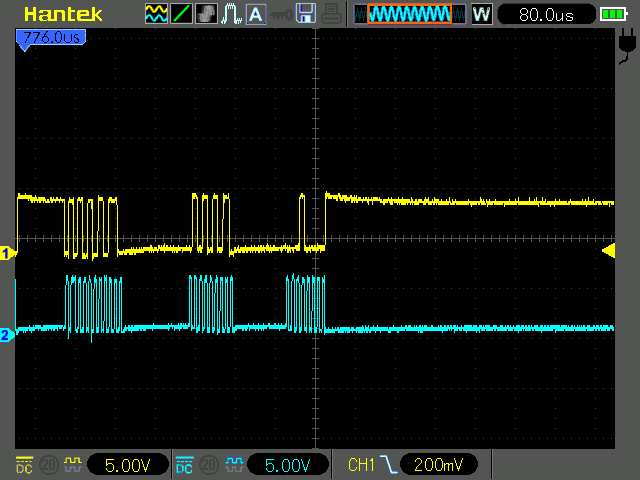Click the CH1 grayed 20 bandwidth limit icon
640x480 pixels.
pos(49,465)
